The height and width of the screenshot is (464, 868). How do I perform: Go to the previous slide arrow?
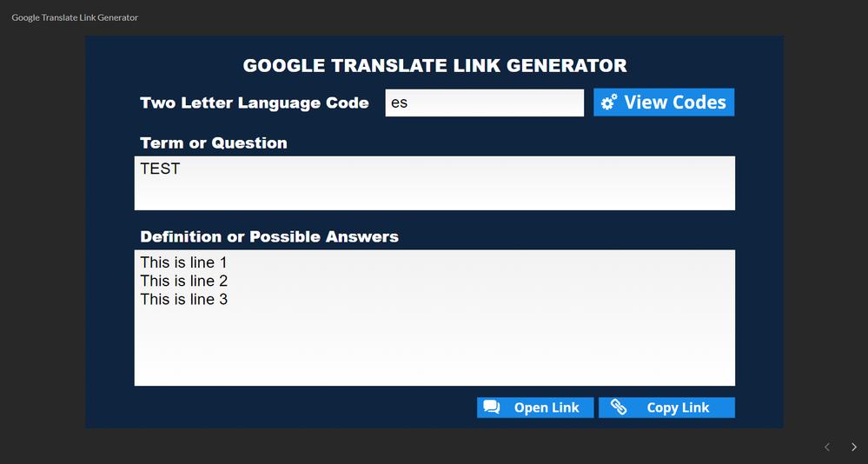tap(827, 447)
